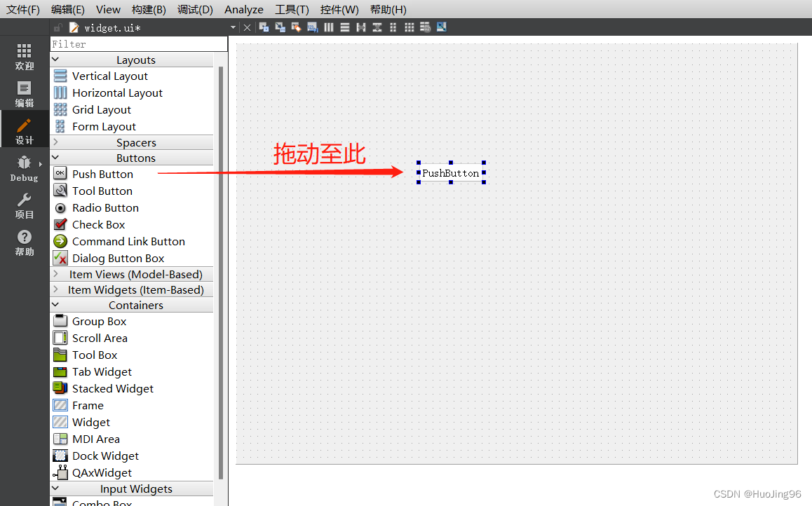Open the 控件(W) menu

coord(339,9)
